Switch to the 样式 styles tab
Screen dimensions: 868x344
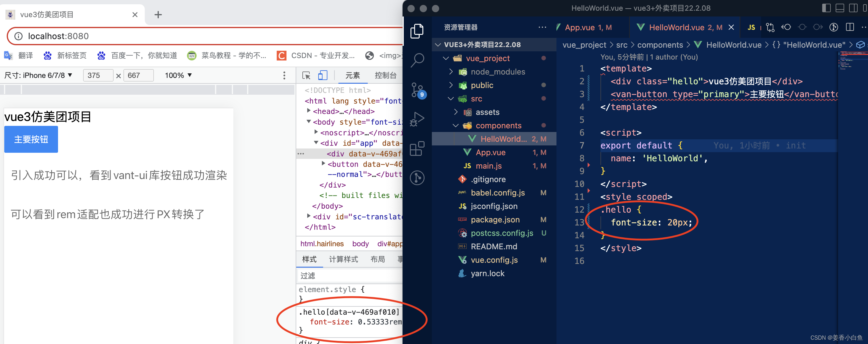309,259
